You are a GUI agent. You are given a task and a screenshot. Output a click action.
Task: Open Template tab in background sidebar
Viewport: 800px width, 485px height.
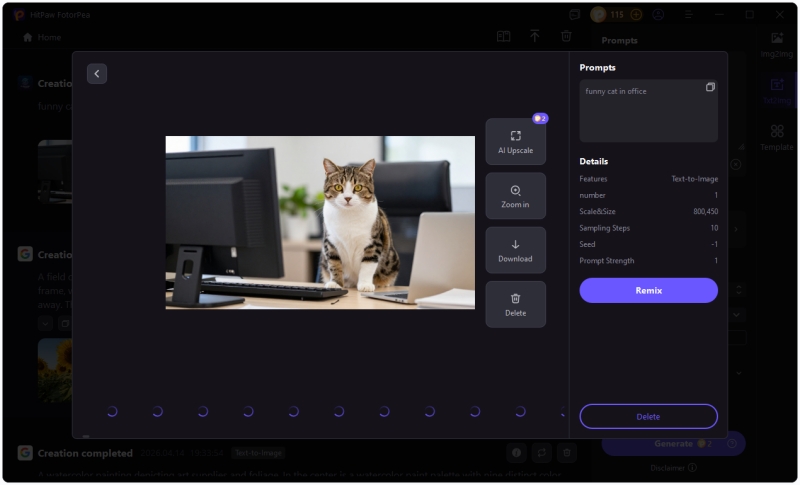tap(777, 138)
